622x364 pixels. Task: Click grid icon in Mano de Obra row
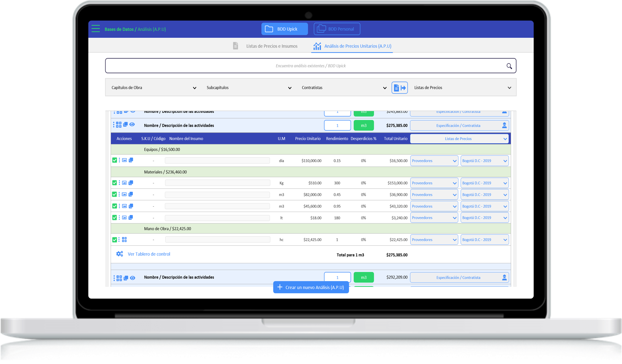(124, 240)
